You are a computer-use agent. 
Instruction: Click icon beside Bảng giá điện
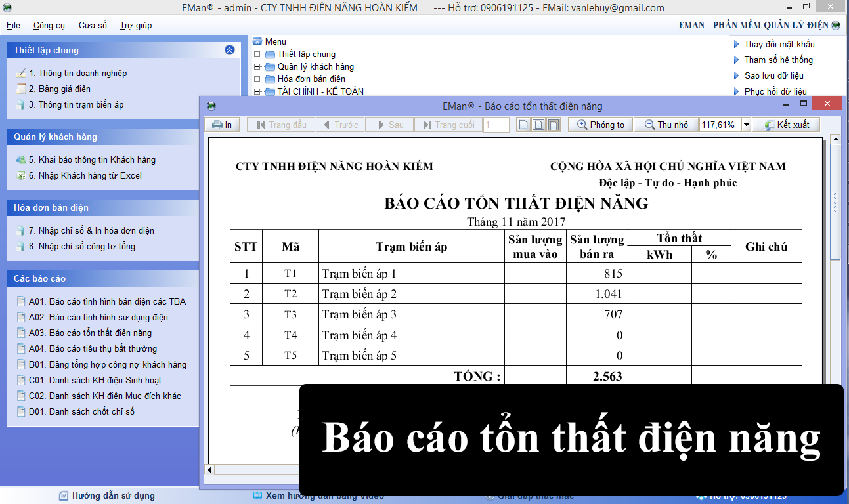(21, 89)
